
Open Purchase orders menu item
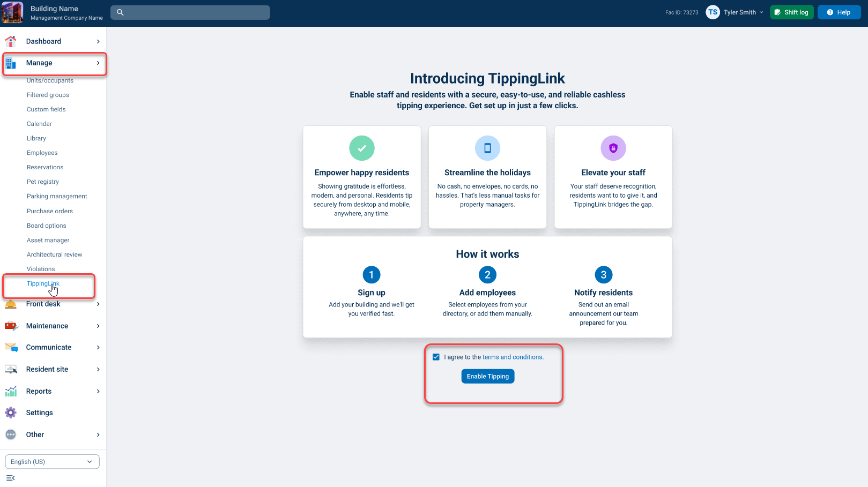click(x=50, y=211)
